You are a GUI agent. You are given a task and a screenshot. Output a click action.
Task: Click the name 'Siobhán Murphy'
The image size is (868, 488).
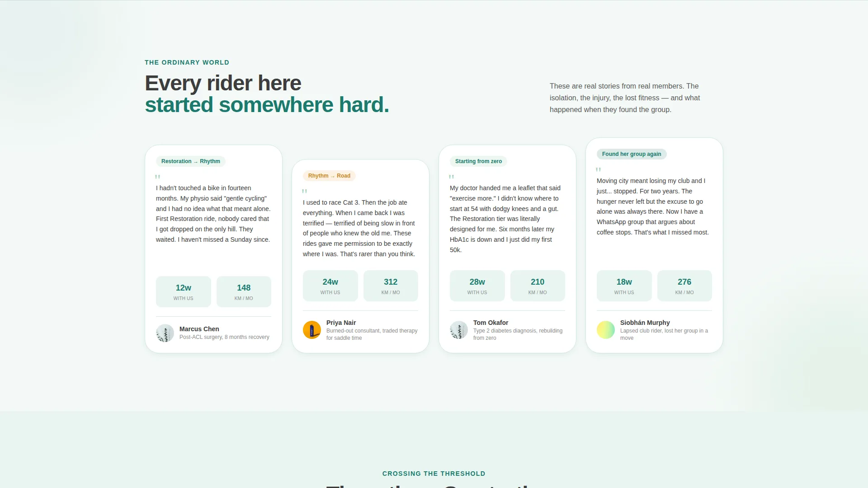(645, 323)
